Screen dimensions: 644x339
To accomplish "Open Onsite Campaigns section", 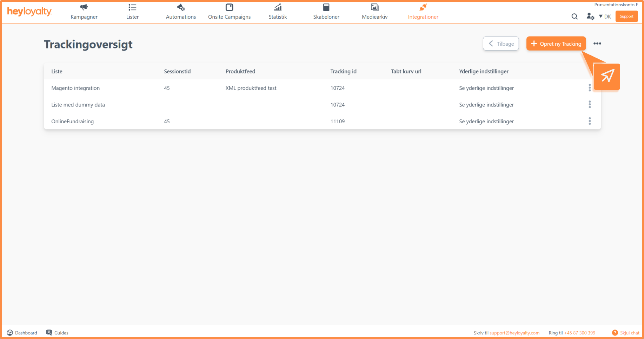I will tap(229, 12).
